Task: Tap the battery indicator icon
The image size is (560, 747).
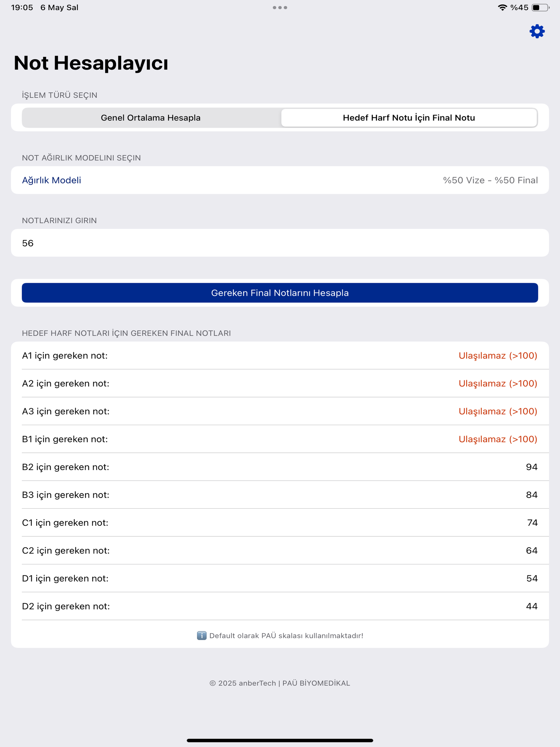Action: tap(540, 7)
